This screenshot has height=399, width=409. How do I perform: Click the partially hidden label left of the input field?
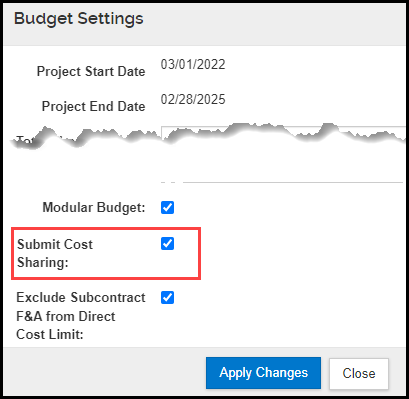point(25,140)
